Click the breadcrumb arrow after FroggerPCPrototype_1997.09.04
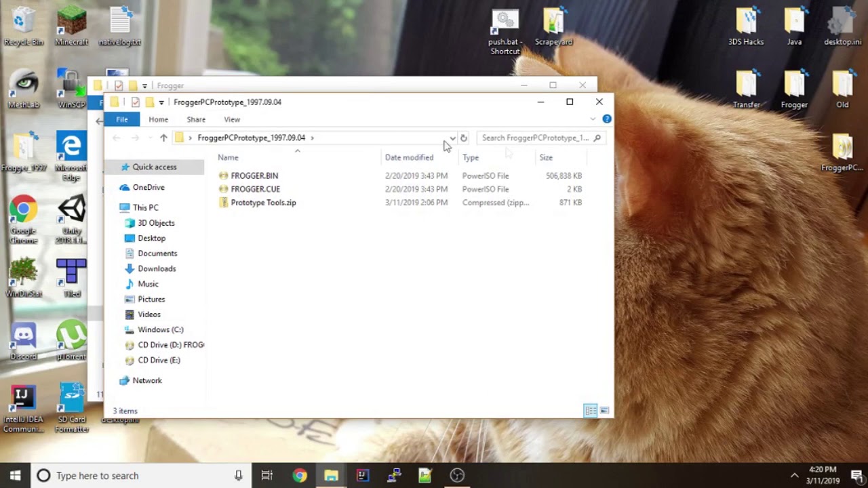The image size is (868, 488). coord(312,138)
